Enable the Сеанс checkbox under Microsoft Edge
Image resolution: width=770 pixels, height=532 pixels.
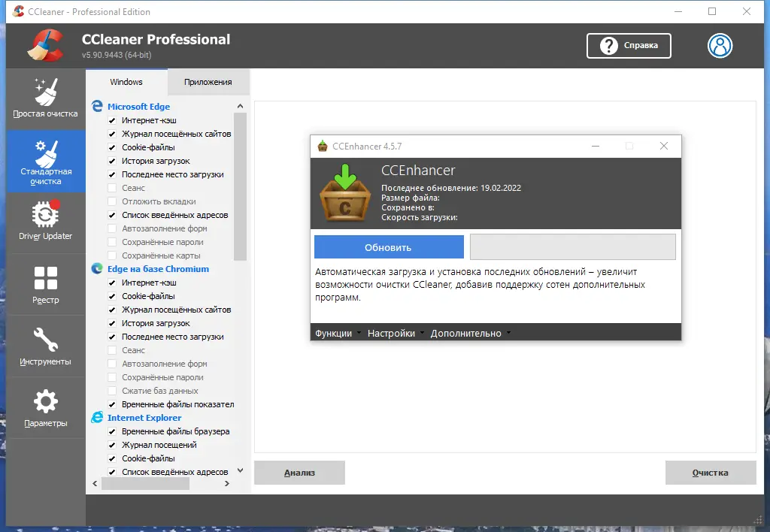pos(112,188)
